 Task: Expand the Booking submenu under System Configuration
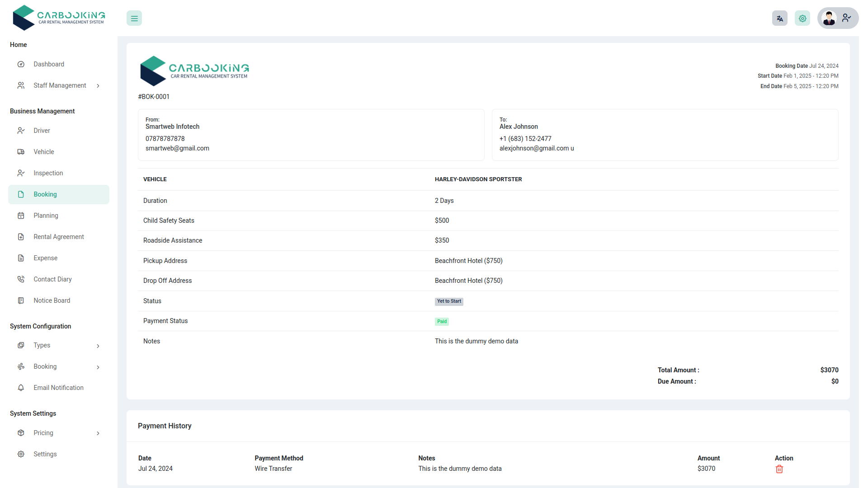pyautogui.click(x=98, y=367)
